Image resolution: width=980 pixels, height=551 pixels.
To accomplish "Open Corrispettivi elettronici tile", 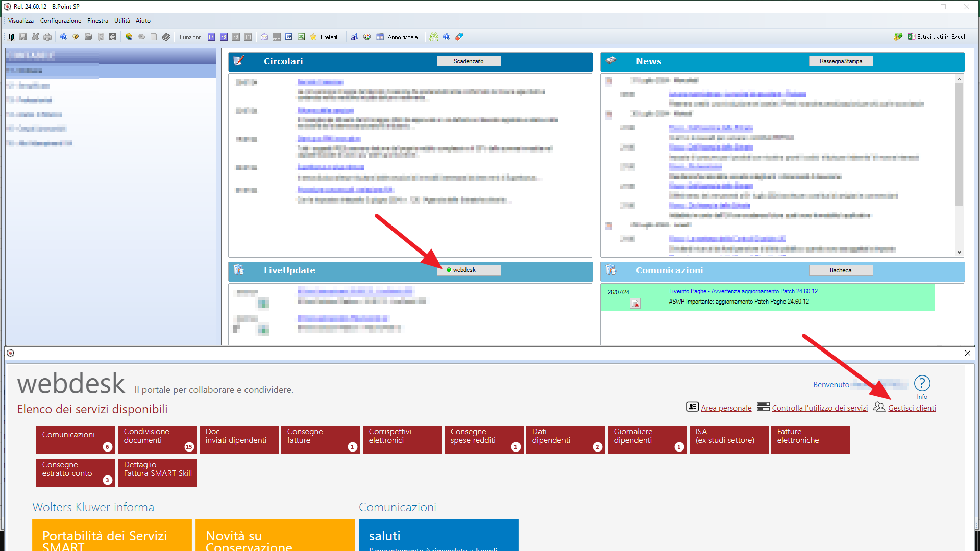I will 402,440.
